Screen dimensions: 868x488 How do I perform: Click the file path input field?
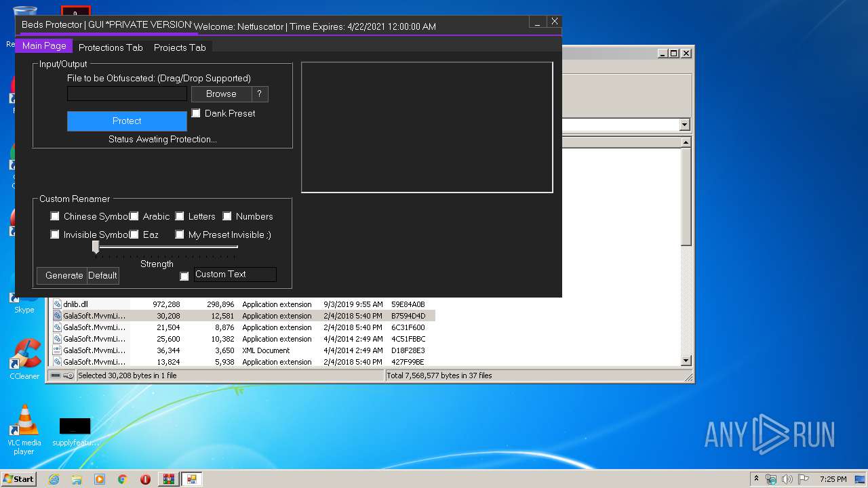[127, 94]
